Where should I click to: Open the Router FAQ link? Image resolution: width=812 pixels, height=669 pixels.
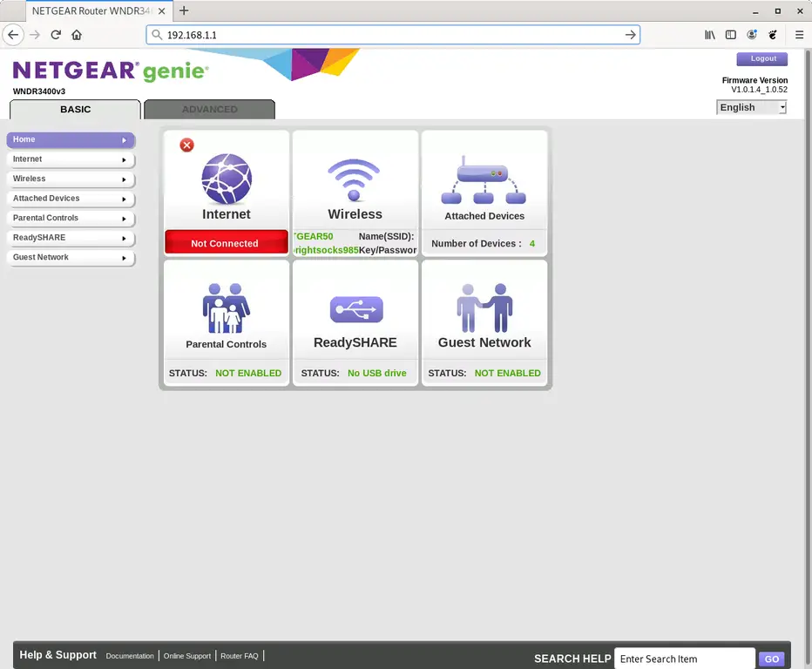click(x=240, y=656)
